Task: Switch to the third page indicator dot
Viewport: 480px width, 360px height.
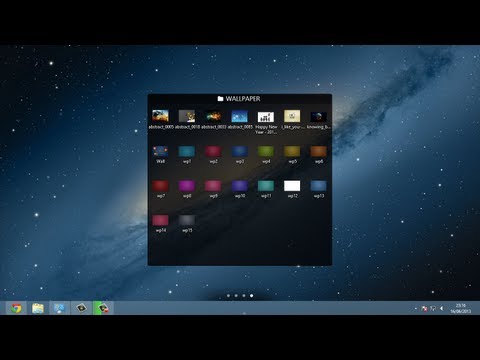Action: [x=244, y=296]
